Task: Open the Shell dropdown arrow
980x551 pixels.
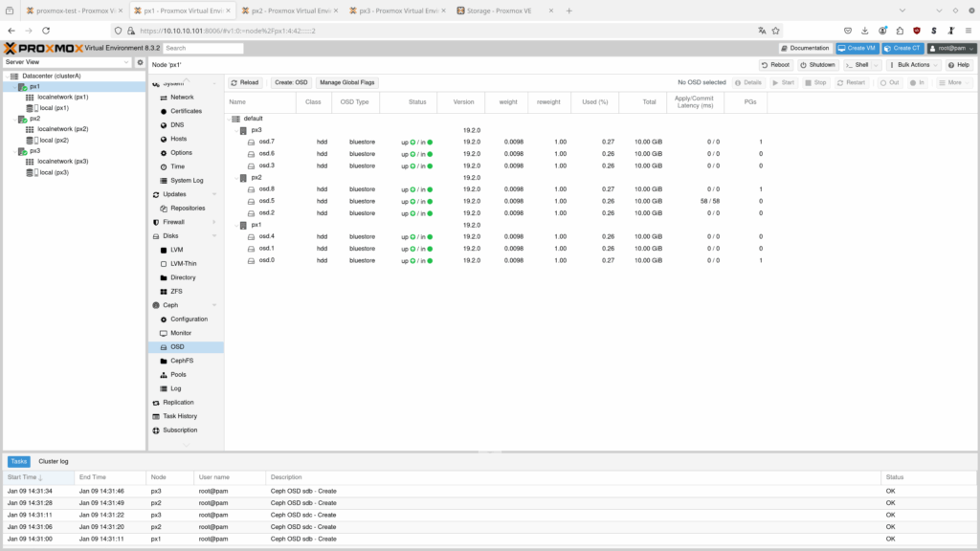Action: pos(876,65)
